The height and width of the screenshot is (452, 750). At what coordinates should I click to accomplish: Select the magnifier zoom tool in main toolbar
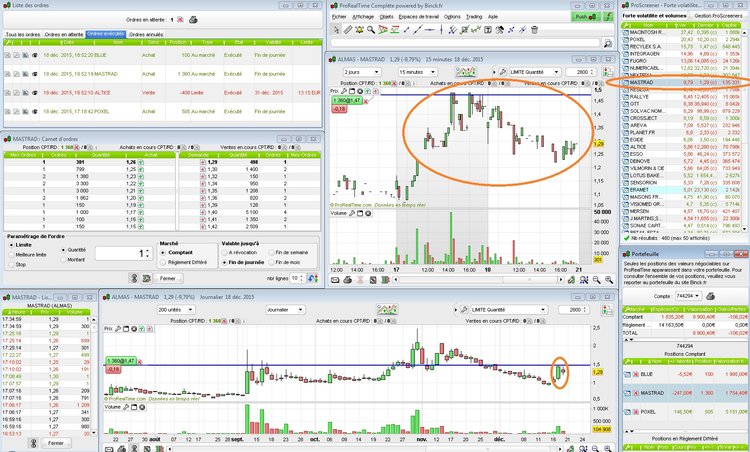pyautogui.click(x=371, y=30)
